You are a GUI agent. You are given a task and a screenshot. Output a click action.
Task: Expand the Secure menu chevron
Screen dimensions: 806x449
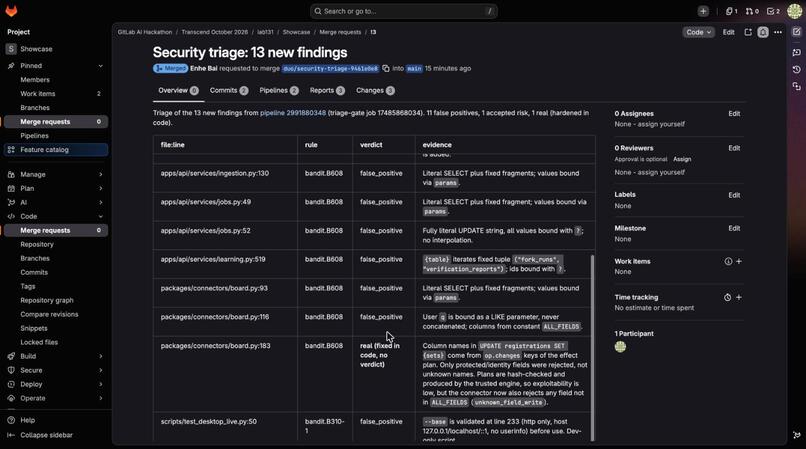click(x=101, y=370)
